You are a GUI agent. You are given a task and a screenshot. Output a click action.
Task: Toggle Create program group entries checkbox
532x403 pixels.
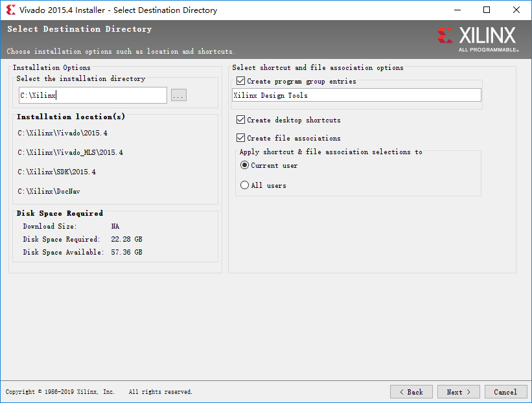(240, 81)
